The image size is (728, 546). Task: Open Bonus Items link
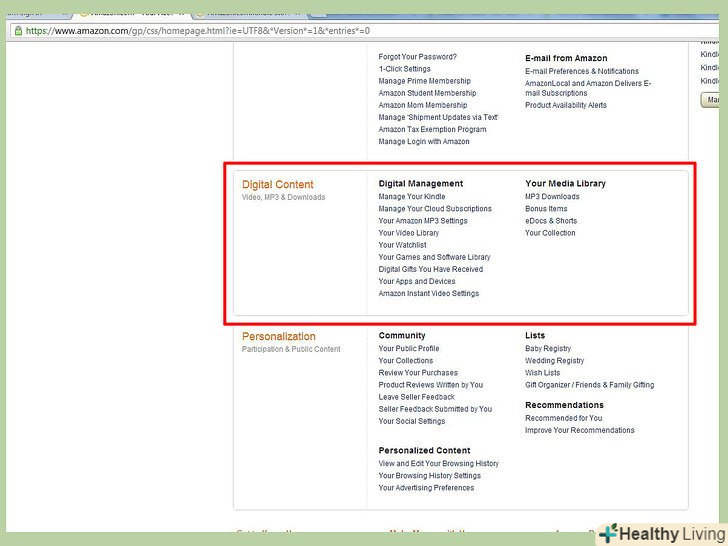(546, 208)
